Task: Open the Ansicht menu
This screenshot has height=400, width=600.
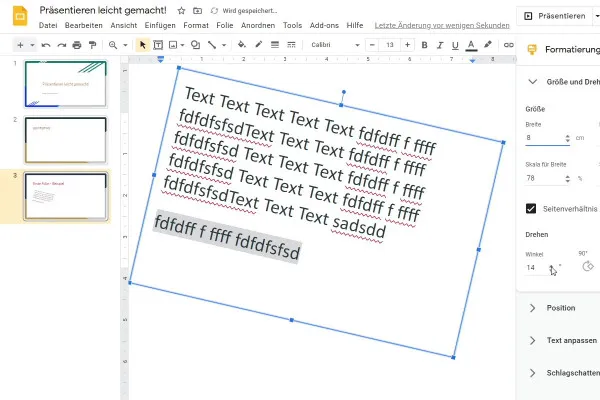Action: (x=124, y=25)
